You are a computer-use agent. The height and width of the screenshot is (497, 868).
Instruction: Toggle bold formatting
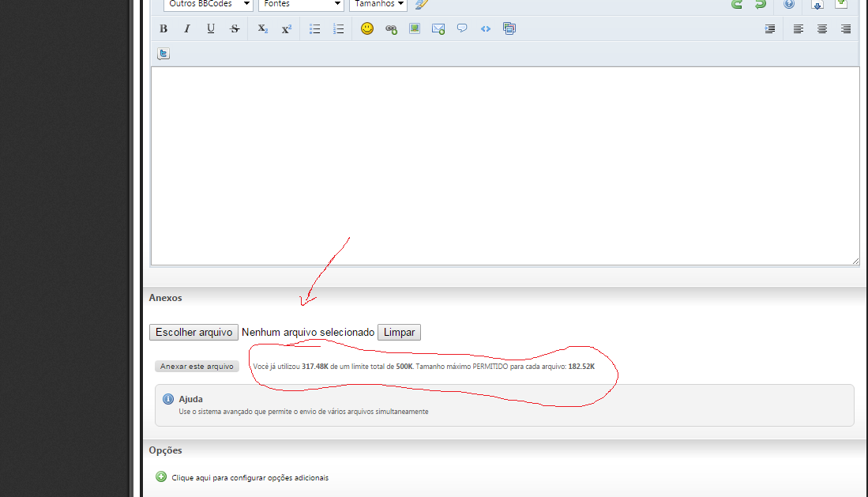[x=163, y=28]
